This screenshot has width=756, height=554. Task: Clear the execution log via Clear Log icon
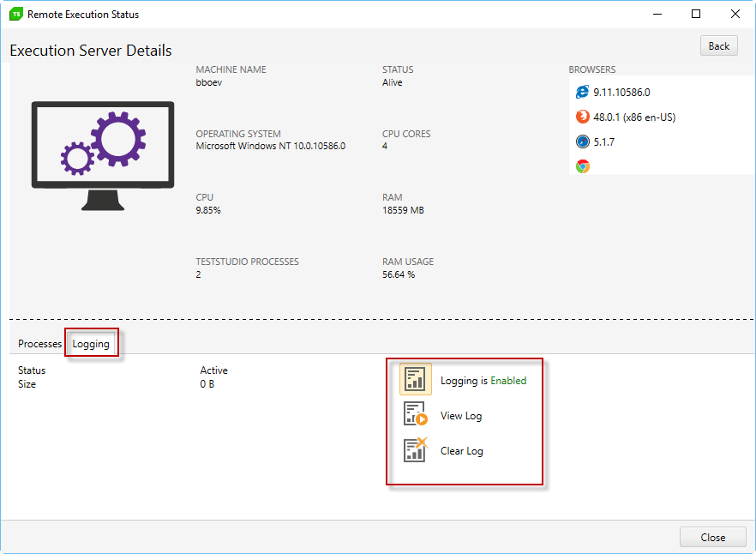[415, 449]
